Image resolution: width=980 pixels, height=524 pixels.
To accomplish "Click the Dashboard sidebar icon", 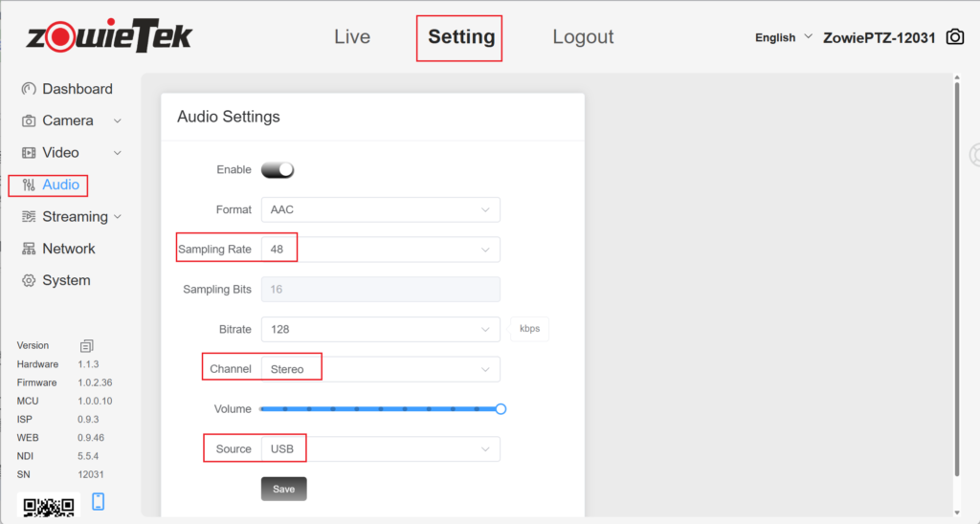I will tap(29, 89).
